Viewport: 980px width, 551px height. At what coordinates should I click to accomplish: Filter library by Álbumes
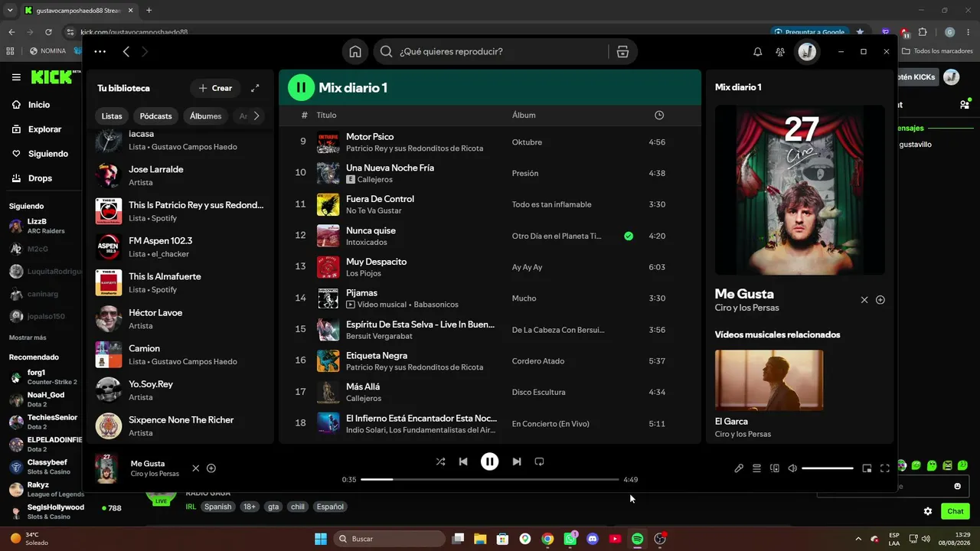click(x=206, y=116)
